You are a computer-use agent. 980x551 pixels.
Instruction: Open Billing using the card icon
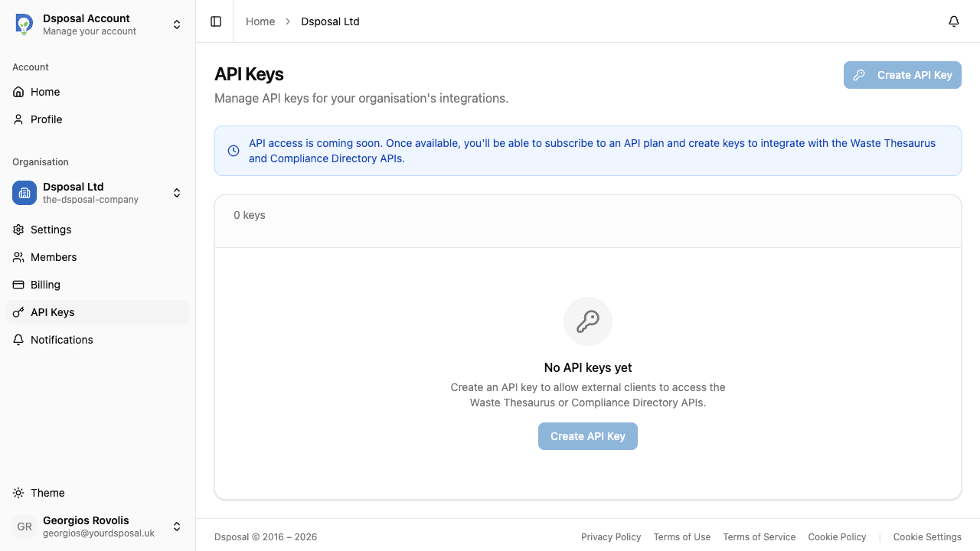pos(18,284)
